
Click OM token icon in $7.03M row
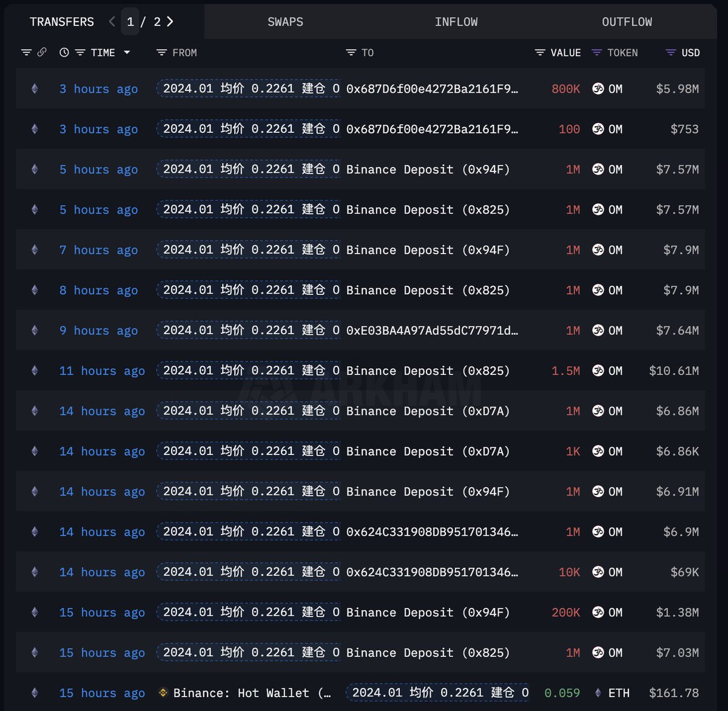(x=598, y=653)
